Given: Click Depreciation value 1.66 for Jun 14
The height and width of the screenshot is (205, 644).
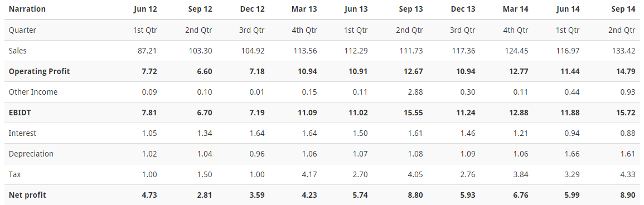Looking at the screenshot, I should click(572, 154).
